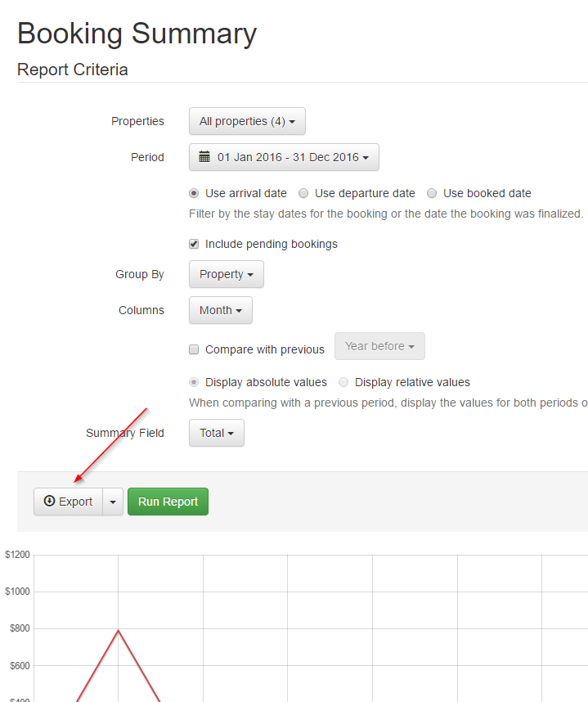Click the calendar icon in Period
Image resolution: width=588 pixels, height=702 pixels.
(x=204, y=157)
